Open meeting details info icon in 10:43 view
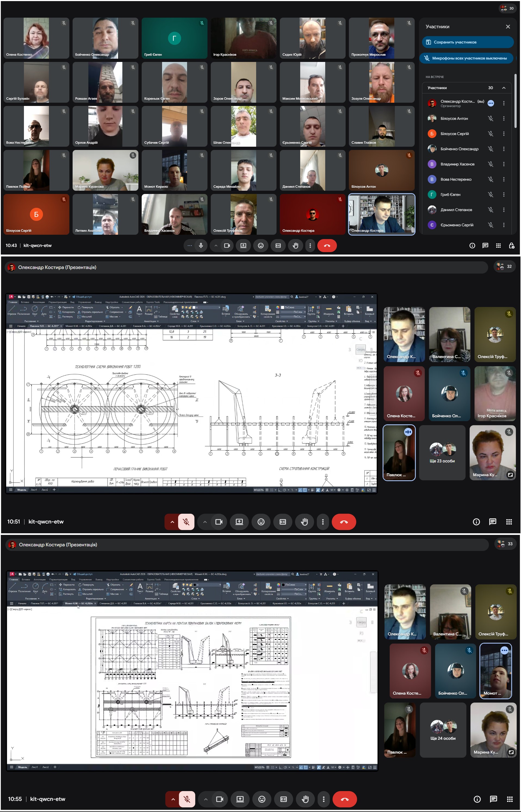The image size is (521, 812). point(472,246)
